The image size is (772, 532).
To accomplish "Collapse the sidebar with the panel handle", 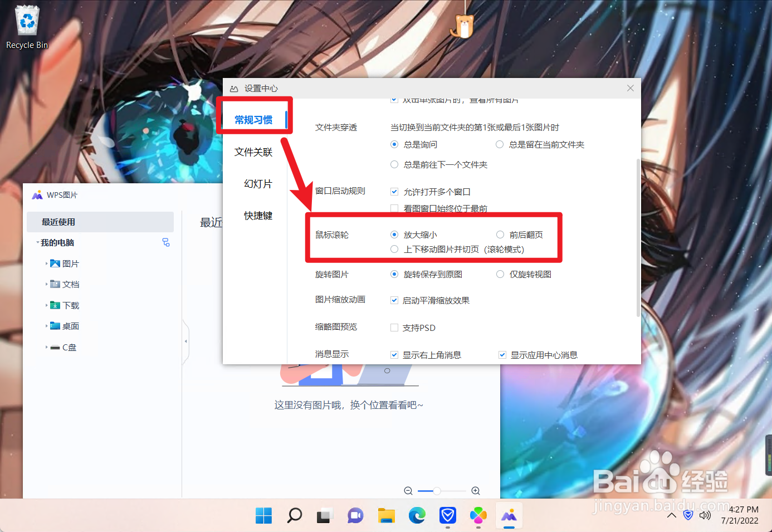I will click(x=185, y=341).
